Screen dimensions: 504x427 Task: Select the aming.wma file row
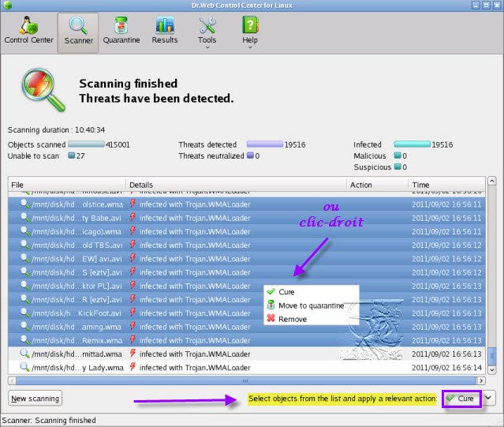[x=247, y=327]
